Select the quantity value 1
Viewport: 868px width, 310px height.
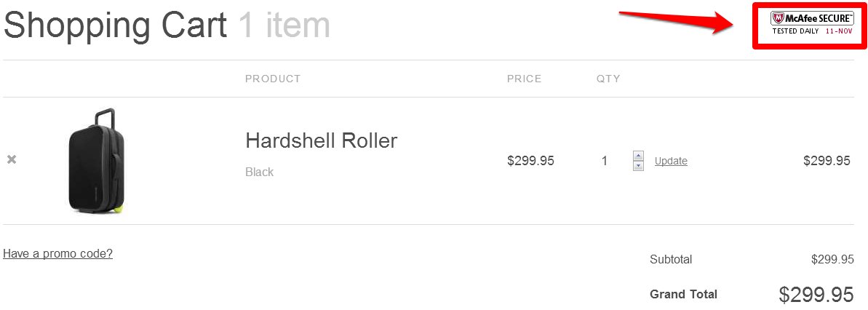pyautogui.click(x=605, y=161)
